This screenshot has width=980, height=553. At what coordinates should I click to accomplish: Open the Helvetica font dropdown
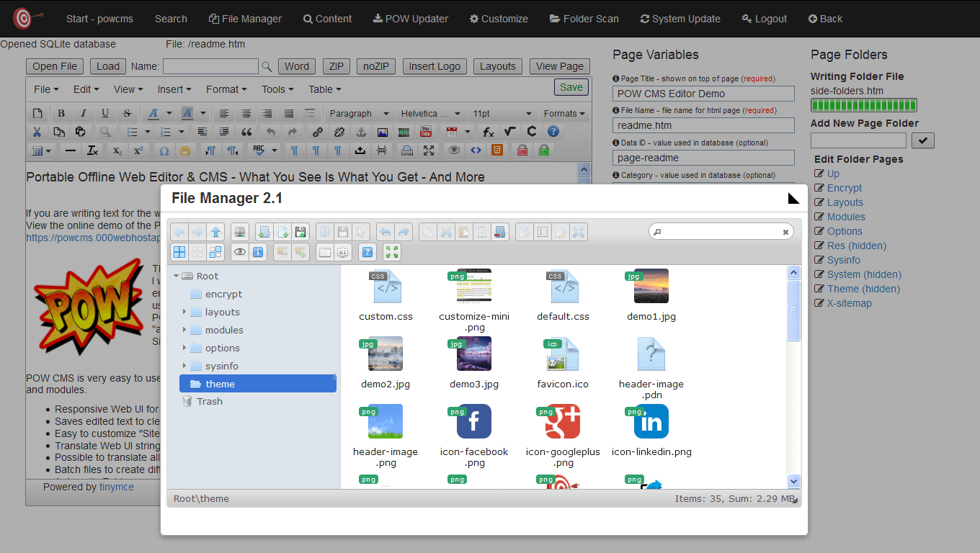[432, 114]
